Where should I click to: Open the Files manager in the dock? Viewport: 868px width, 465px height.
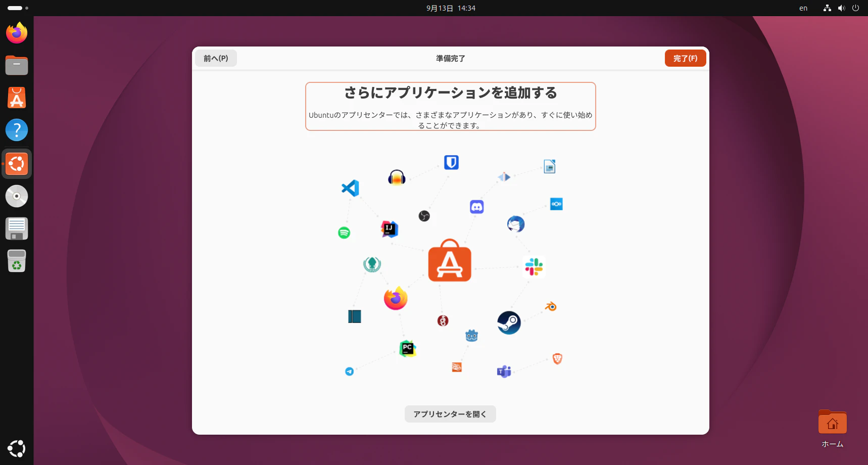(17, 65)
